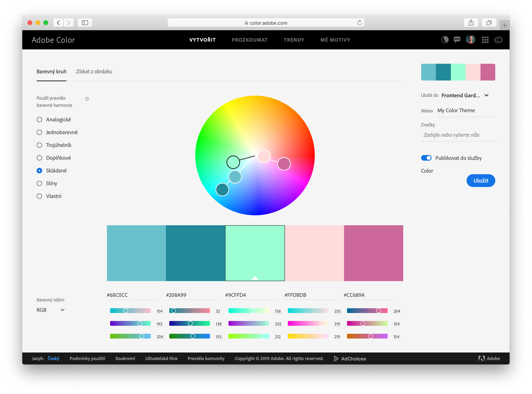
Task: Choose the Doplňkové radio option
Action: pyautogui.click(x=39, y=158)
